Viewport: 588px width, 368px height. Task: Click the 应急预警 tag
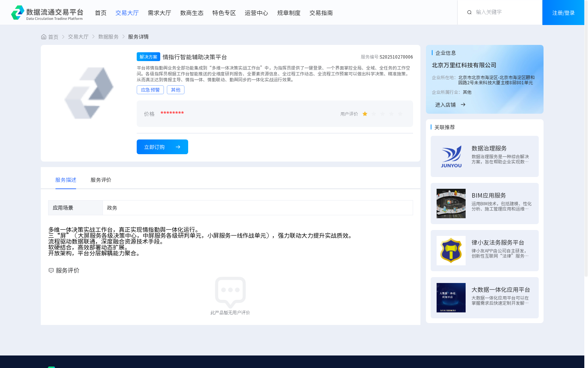[150, 90]
